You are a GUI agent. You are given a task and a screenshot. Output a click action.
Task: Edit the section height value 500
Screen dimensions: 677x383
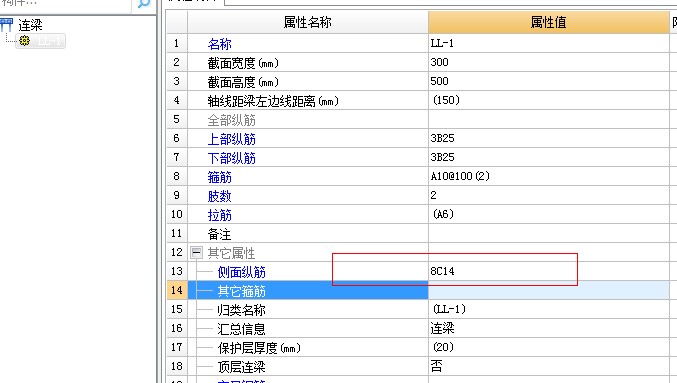548,81
